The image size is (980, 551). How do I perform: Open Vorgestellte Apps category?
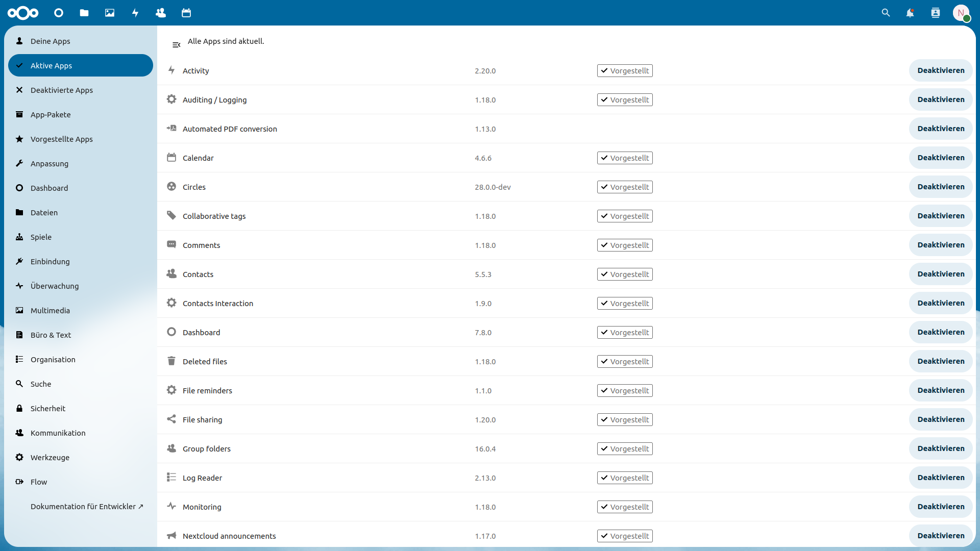click(x=81, y=139)
